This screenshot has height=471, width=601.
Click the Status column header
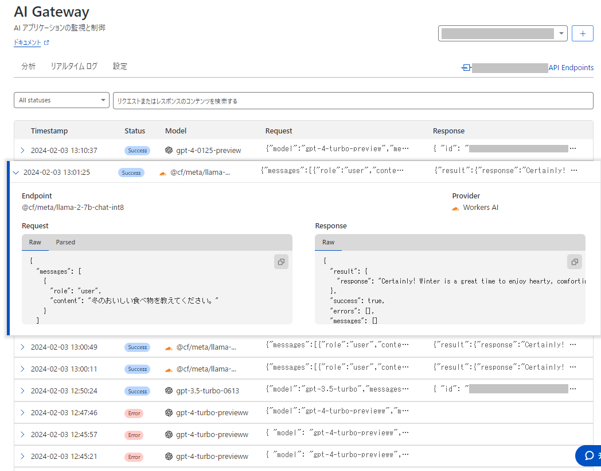tap(135, 131)
